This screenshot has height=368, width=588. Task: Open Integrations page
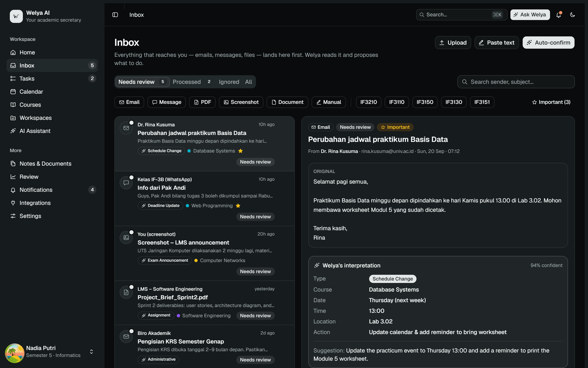coord(52,203)
